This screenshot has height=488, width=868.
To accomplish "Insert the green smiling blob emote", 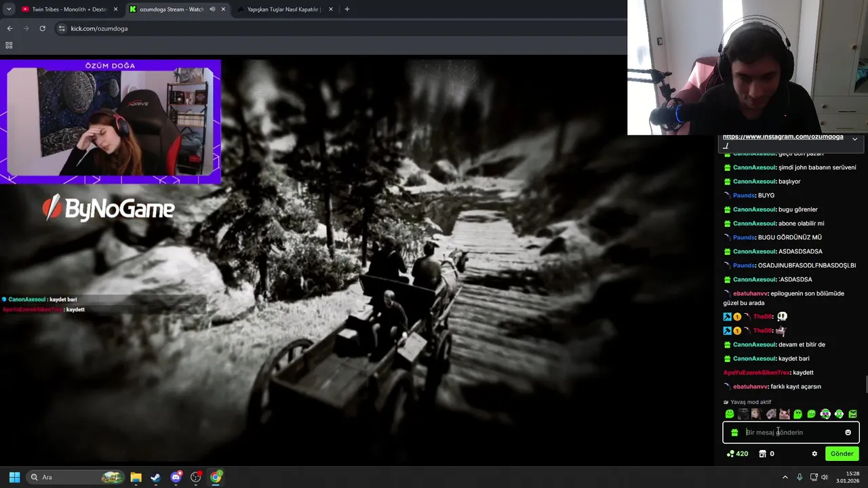I will tap(730, 414).
